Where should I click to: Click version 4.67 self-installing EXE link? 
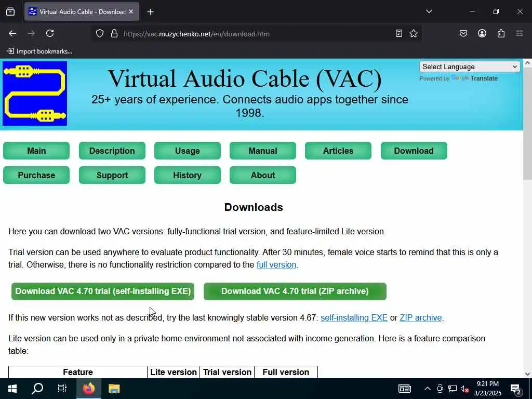[354, 317]
